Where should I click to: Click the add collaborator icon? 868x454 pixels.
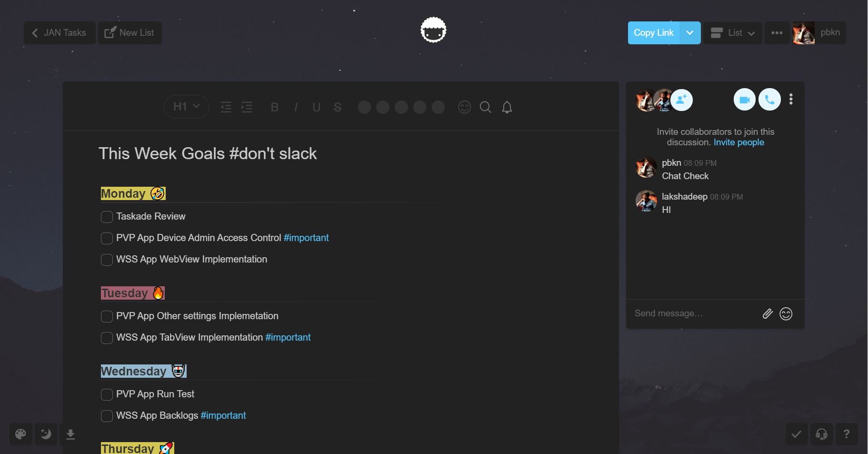[x=682, y=100]
